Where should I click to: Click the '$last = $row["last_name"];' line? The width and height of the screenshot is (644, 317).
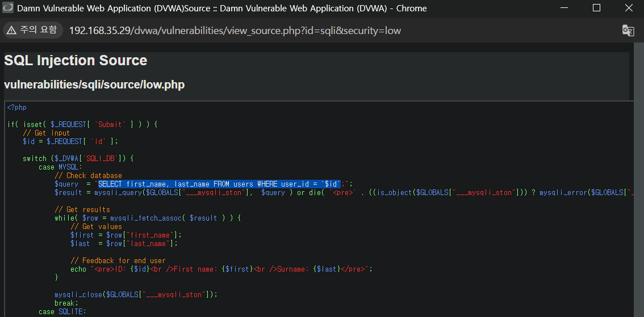124,244
